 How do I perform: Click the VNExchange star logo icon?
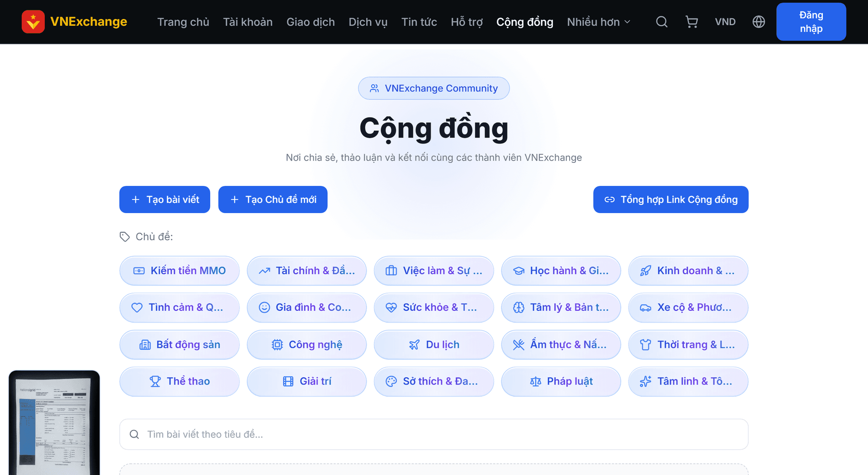33,22
